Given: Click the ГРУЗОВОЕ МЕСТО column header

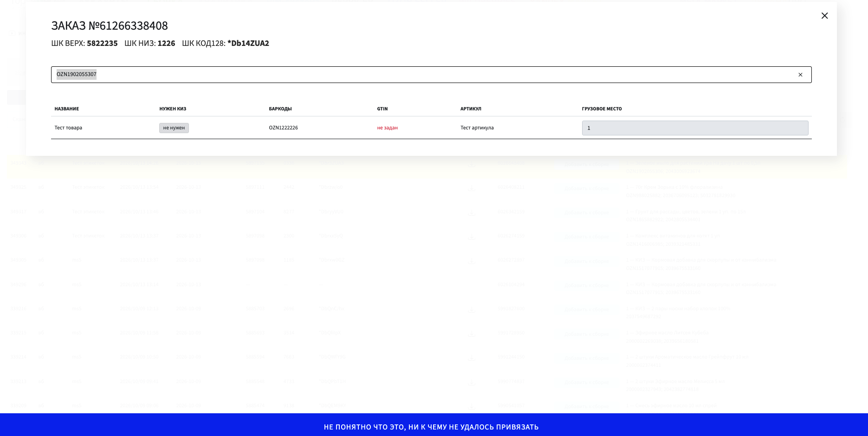Looking at the screenshot, I should pyautogui.click(x=602, y=109).
